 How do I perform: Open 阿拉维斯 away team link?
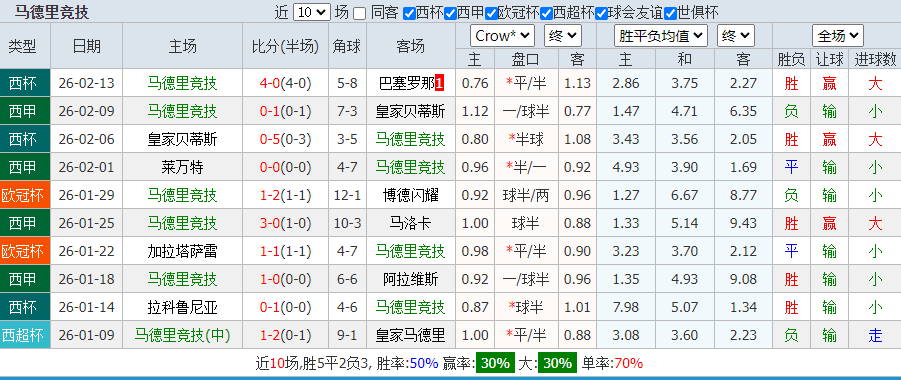click(410, 279)
